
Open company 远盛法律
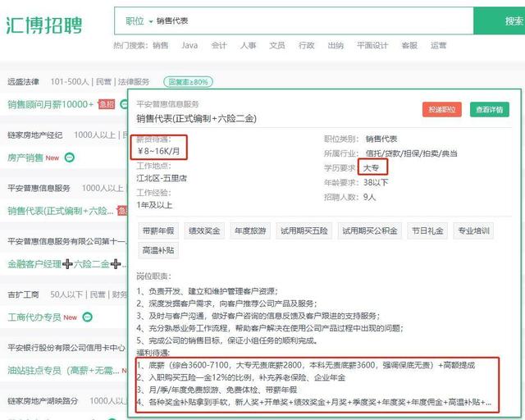23,82
